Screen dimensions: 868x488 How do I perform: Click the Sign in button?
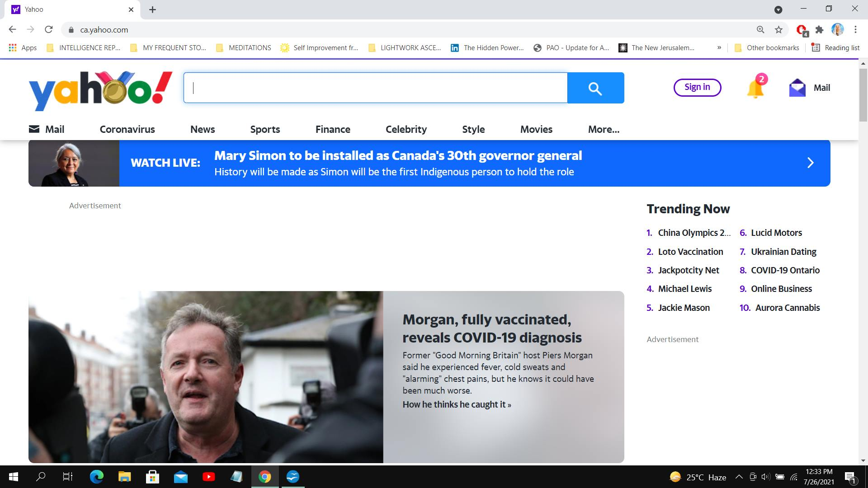(697, 87)
